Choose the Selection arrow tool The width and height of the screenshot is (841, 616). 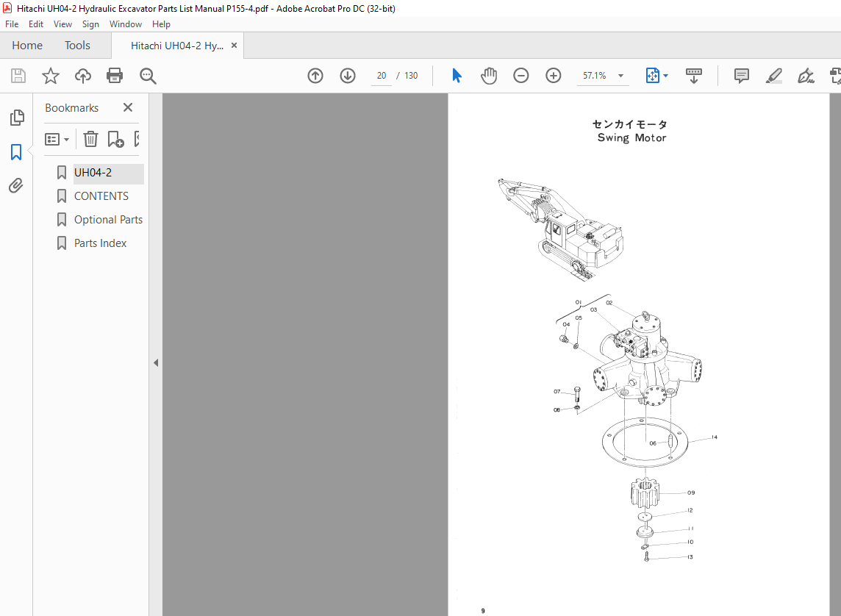[457, 76]
